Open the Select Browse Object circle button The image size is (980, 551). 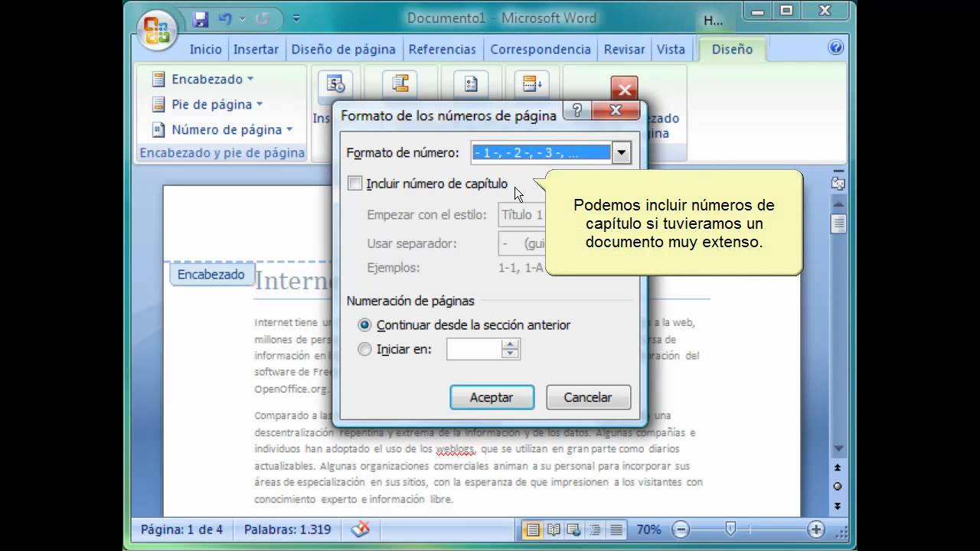pyautogui.click(x=838, y=486)
